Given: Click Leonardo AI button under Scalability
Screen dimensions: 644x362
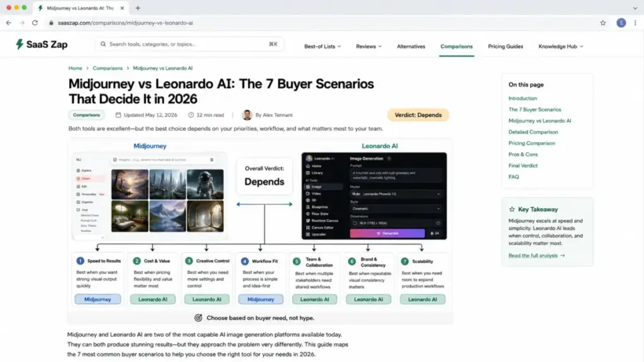Looking at the screenshot, I should (423, 299).
